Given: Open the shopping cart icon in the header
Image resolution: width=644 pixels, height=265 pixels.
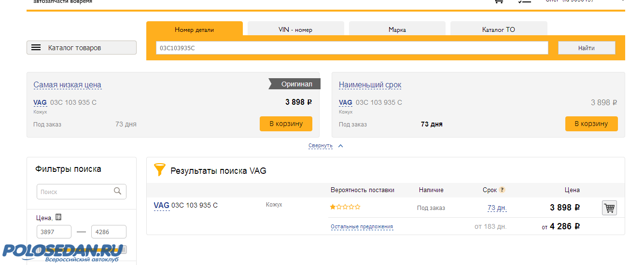Looking at the screenshot, I should click(x=499, y=1).
